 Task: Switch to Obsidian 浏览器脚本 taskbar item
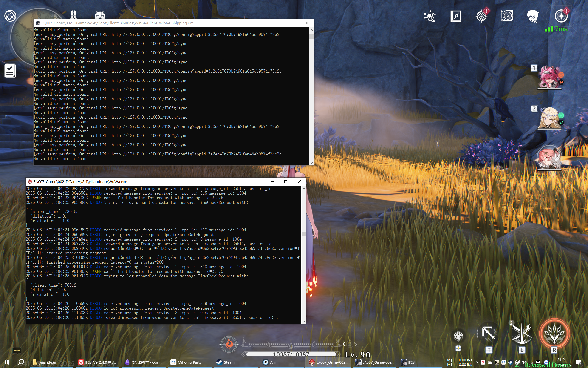[144, 362]
